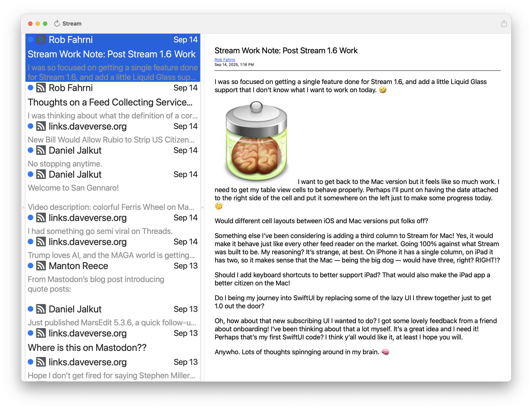Click unread dot on Trump loves AI item

30,242
